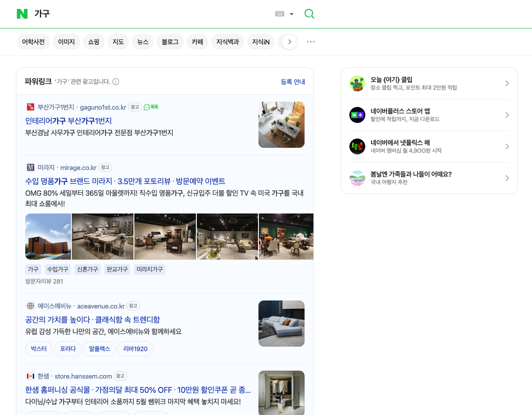The height and width of the screenshot is (415, 532).
Task: Switch to the 블로그 tab
Action: tap(170, 42)
